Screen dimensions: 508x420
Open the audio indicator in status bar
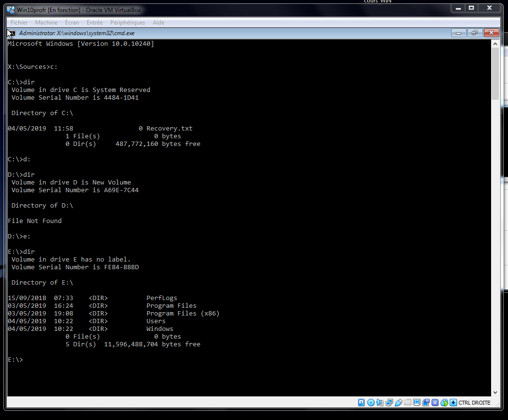[380, 403]
